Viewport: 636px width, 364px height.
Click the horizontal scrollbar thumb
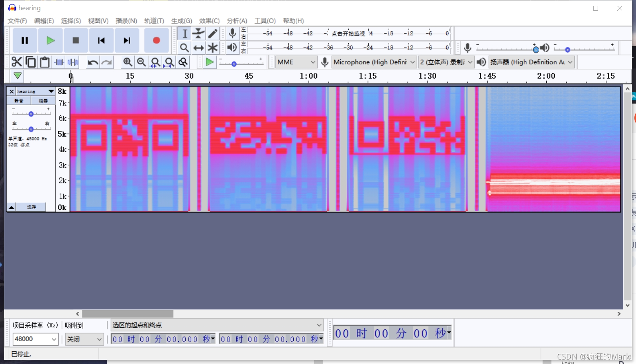(128, 313)
